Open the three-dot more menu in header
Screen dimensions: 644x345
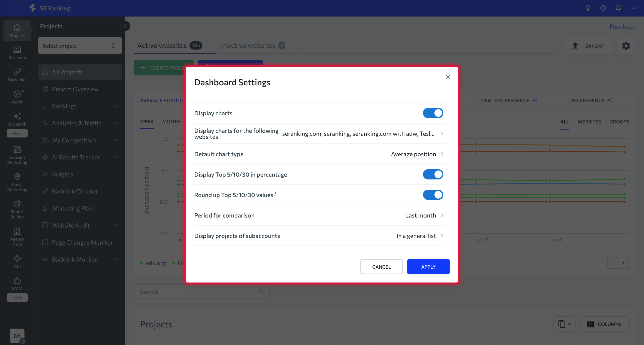[634, 8]
